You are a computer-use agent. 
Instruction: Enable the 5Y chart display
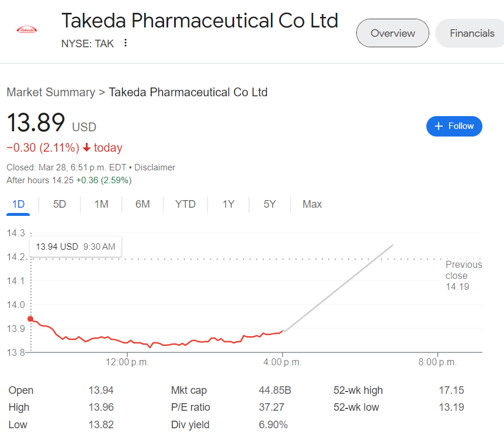click(x=269, y=204)
